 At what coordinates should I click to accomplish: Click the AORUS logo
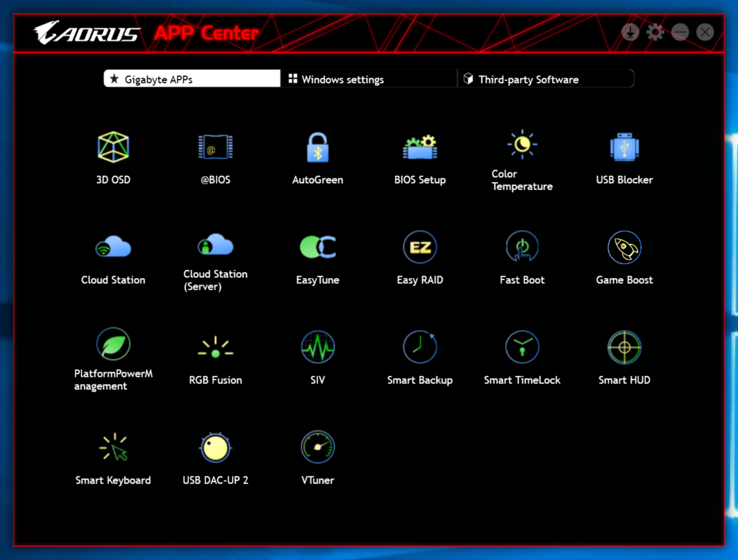pyautogui.click(x=87, y=33)
